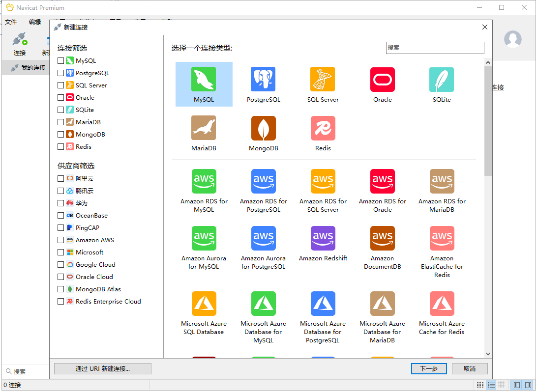
Task: Check the MariaDB filter checkbox
Action: (60, 122)
